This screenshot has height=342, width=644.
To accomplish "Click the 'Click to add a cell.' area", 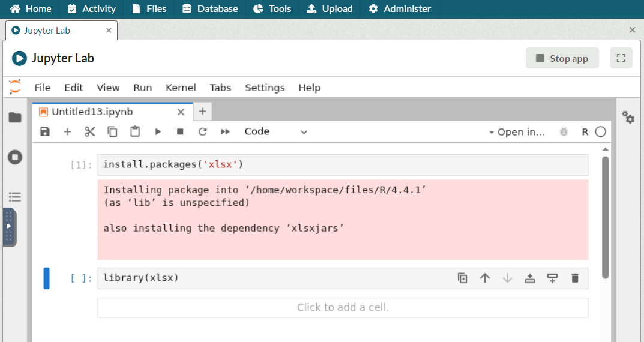I will (343, 307).
